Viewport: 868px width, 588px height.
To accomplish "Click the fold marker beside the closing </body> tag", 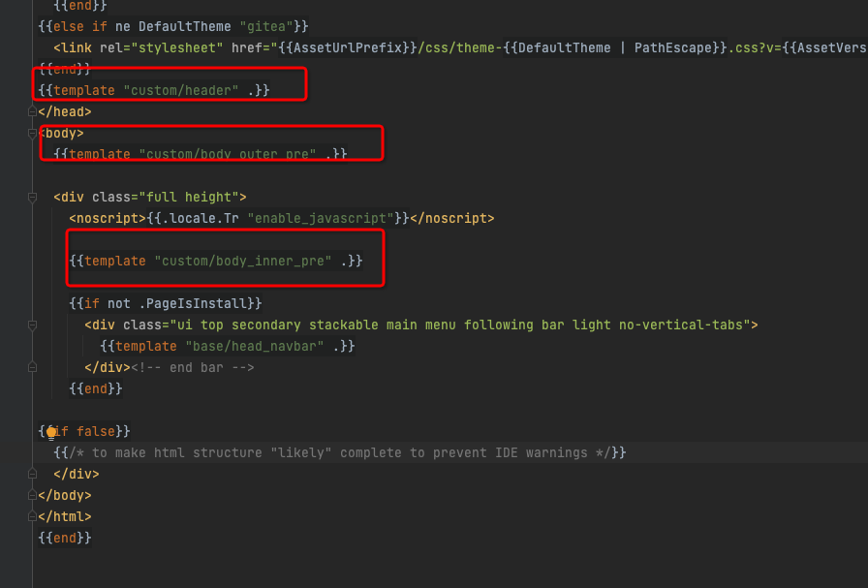I will (x=30, y=495).
